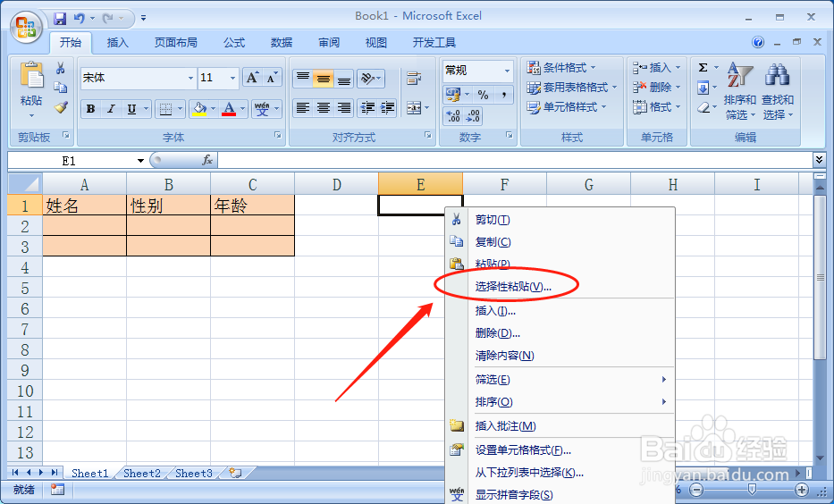This screenshot has width=834, height=504.
Task: Apply yellow fill color bucket
Action: pos(199,109)
